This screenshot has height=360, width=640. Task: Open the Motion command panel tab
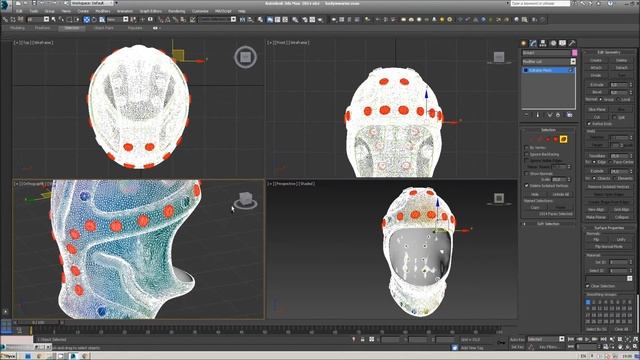tap(553, 43)
